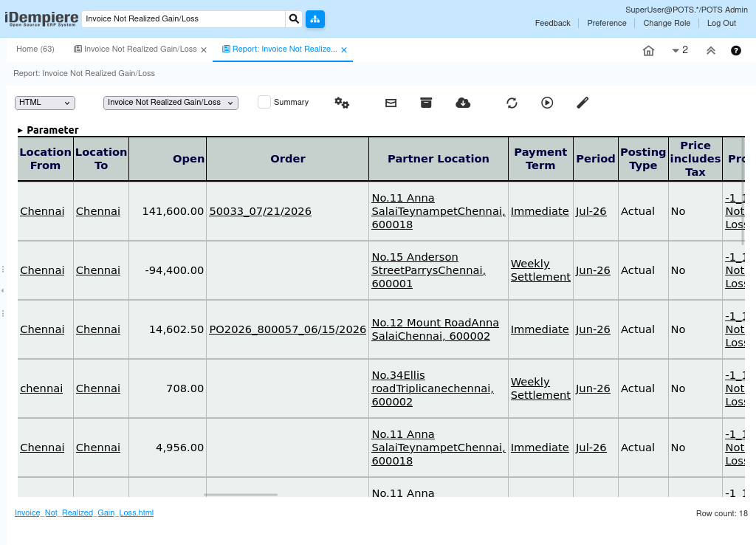
Task: Collapse header with double chevron icon
Action: (x=711, y=51)
